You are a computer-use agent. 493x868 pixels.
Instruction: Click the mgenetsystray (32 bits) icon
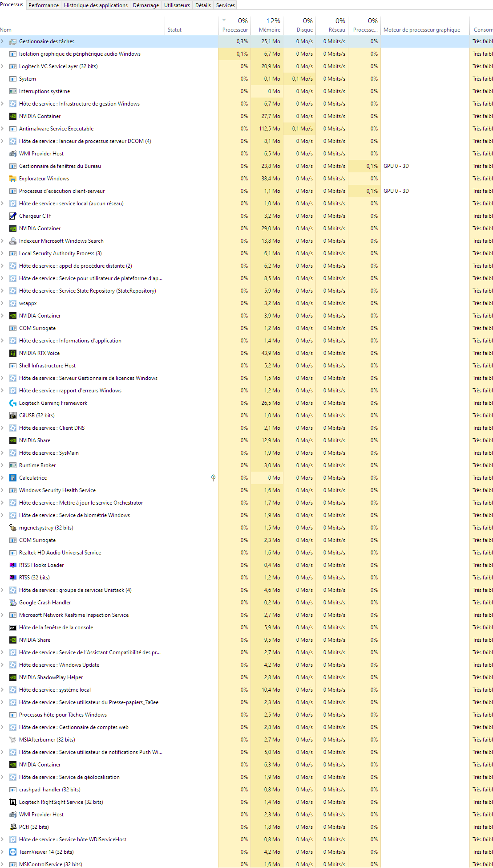tap(13, 528)
